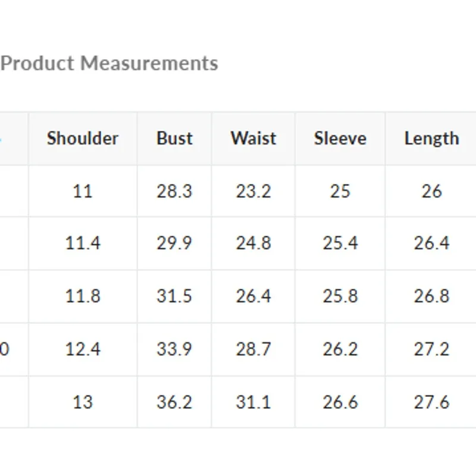
Task: Select the Waist value 28.7
Action: pyautogui.click(x=253, y=349)
